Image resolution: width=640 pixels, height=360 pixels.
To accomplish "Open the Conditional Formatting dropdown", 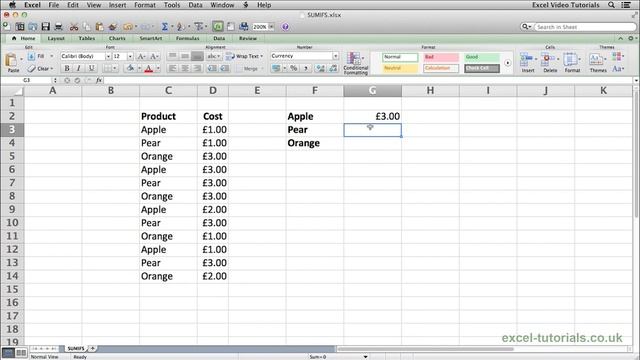I will click(356, 63).
